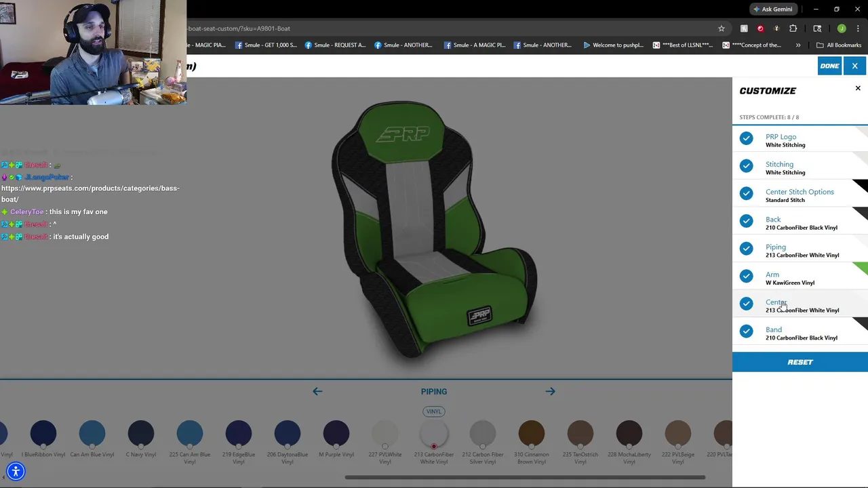Click the Ask Gemini button
Viewport: 868px width, 488px height.
(x=772, y=9)
